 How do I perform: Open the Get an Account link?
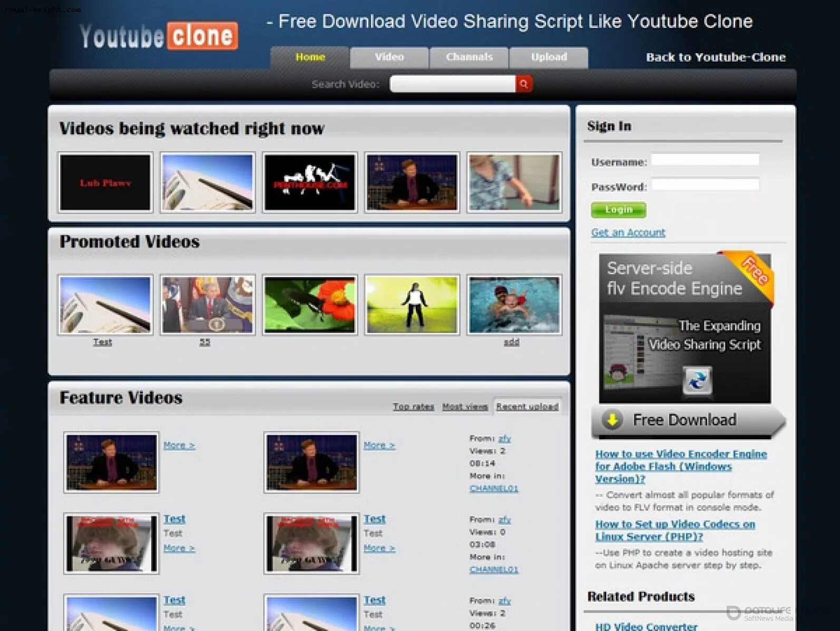point(628,232)
